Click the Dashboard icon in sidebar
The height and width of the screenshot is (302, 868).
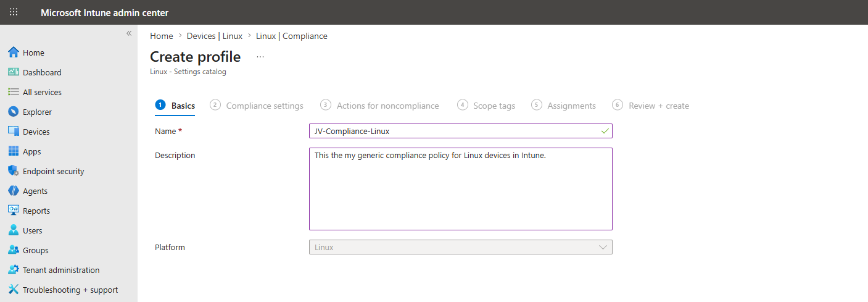[x=14, y=72]
